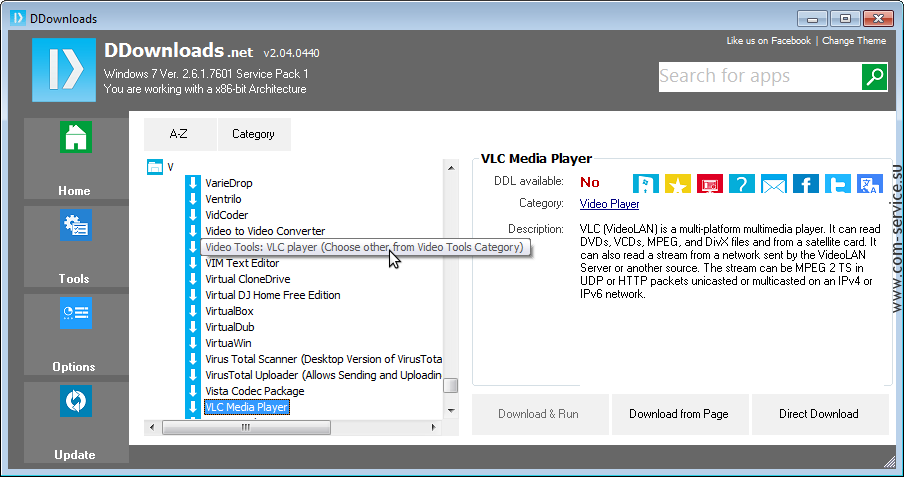904x477 pixels.
Task: Select VirtualBox in the list
Action: [x=229, y=311]
